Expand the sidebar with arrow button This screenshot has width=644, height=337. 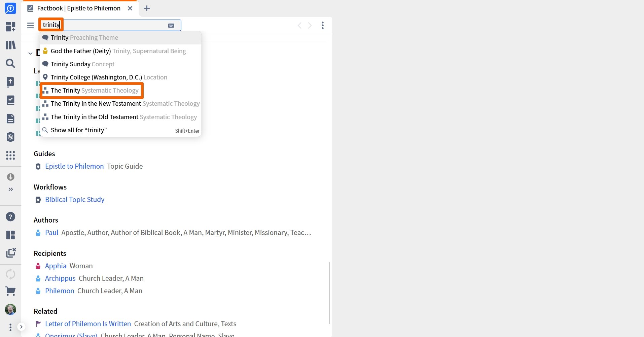point(21,327)
